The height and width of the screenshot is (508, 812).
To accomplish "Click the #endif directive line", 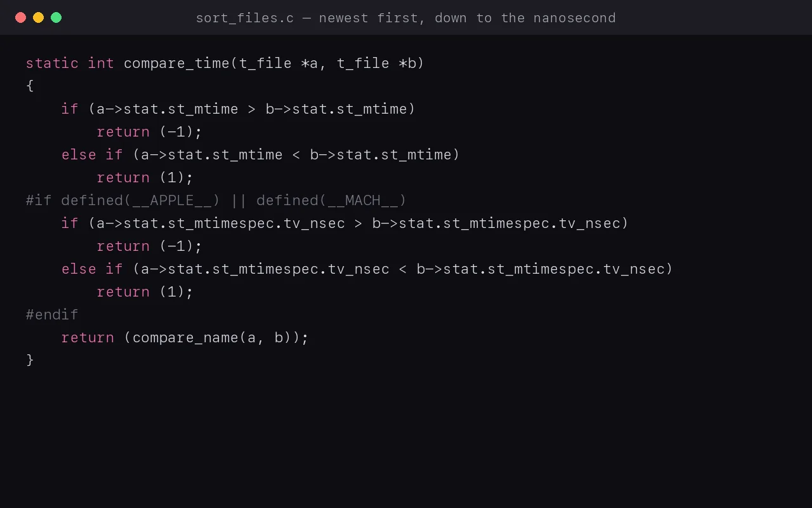I will (52, 315).
